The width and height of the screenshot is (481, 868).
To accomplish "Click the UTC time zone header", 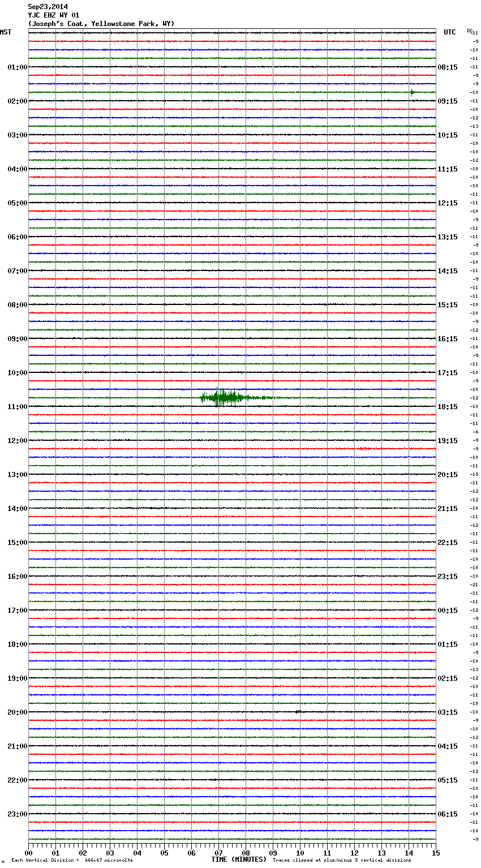I will (x=450, y=32).
